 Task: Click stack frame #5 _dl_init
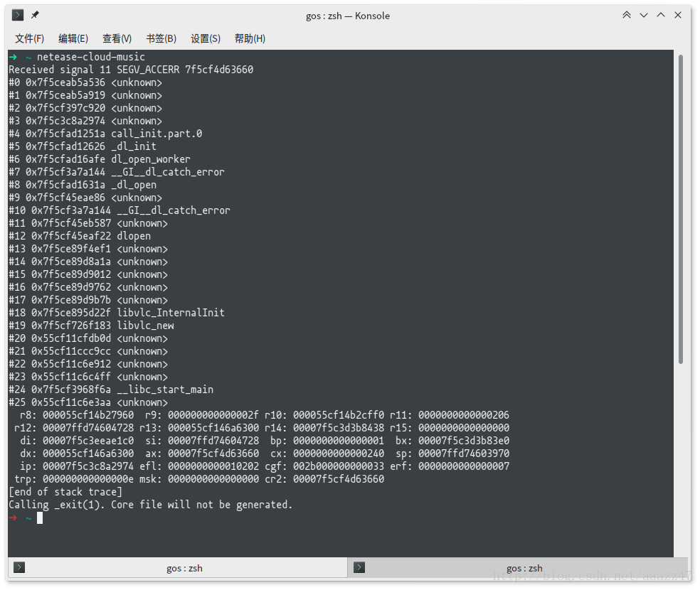pyautogui.click(x=83, y=146)
